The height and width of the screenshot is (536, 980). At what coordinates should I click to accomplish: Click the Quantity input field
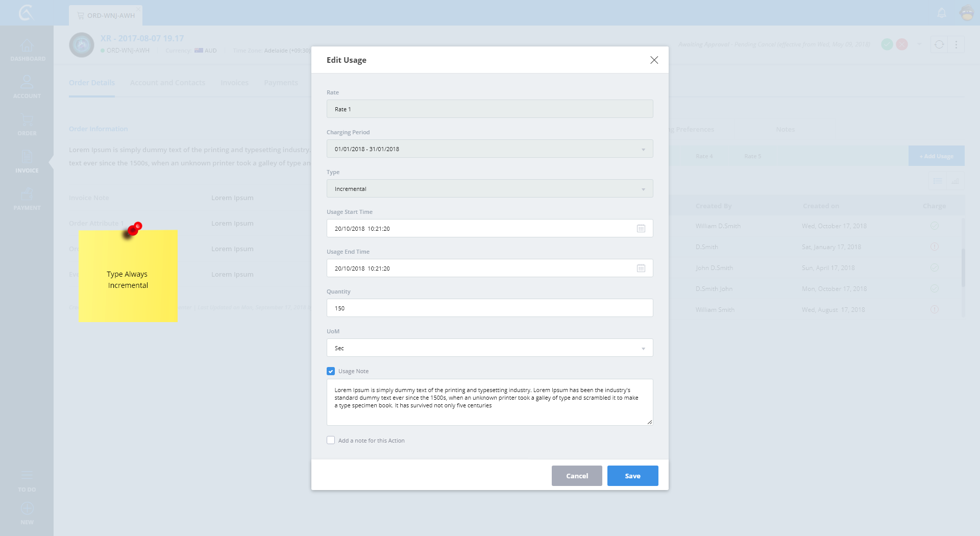(489, 308)
